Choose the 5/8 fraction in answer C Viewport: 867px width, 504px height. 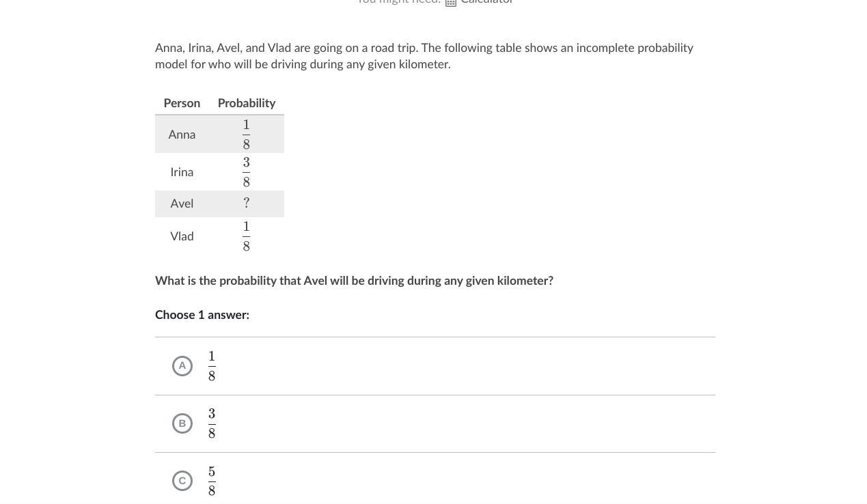click(x=212, y=481)
